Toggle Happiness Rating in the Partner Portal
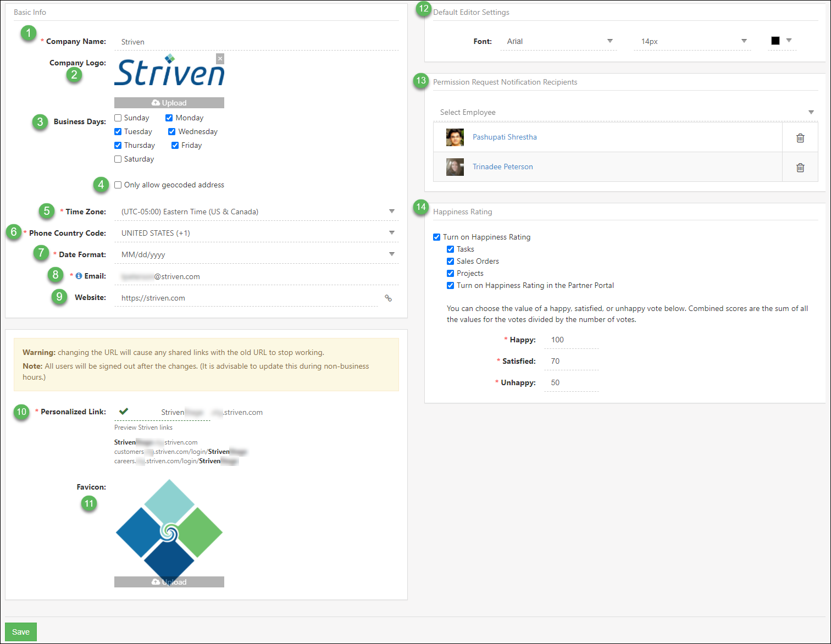This screenshot has height=644, width=831. tap(450, 285)
